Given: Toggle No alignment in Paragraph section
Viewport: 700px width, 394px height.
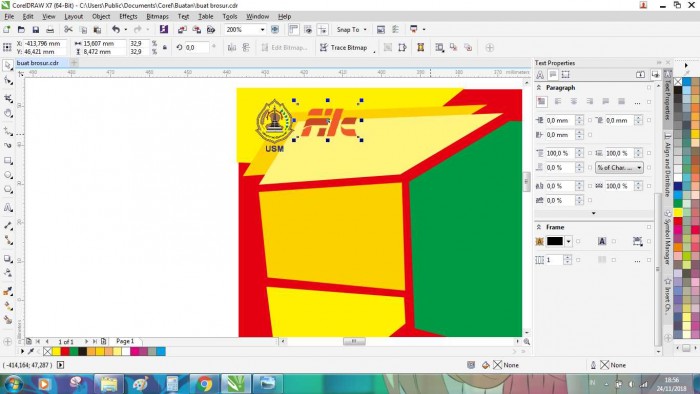Looking at the screenshot, I should (x=542, y=102).
